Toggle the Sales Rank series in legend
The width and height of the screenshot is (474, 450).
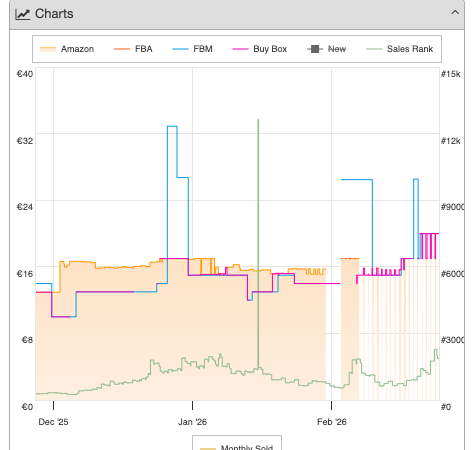tap(400, 49)
